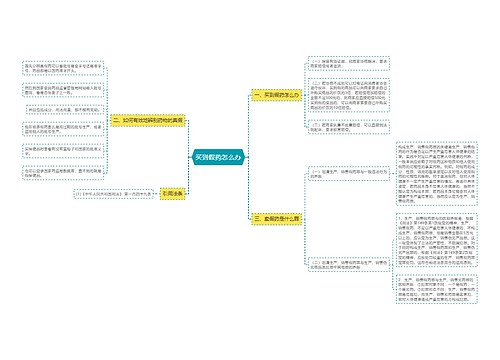Select yellow node 三、卖假药是什么罪
The image size is (500, 360).
coord(277,219)
